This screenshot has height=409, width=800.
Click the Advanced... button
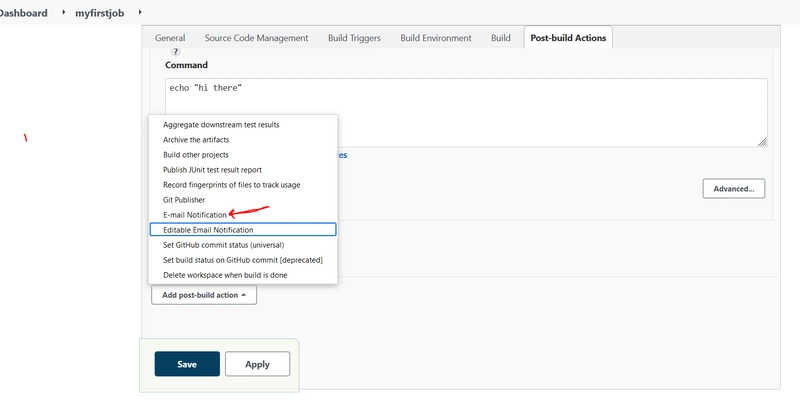point(733,189)
